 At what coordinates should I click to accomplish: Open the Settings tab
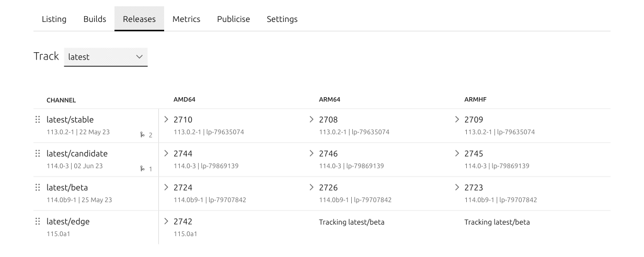click(282, 19)
